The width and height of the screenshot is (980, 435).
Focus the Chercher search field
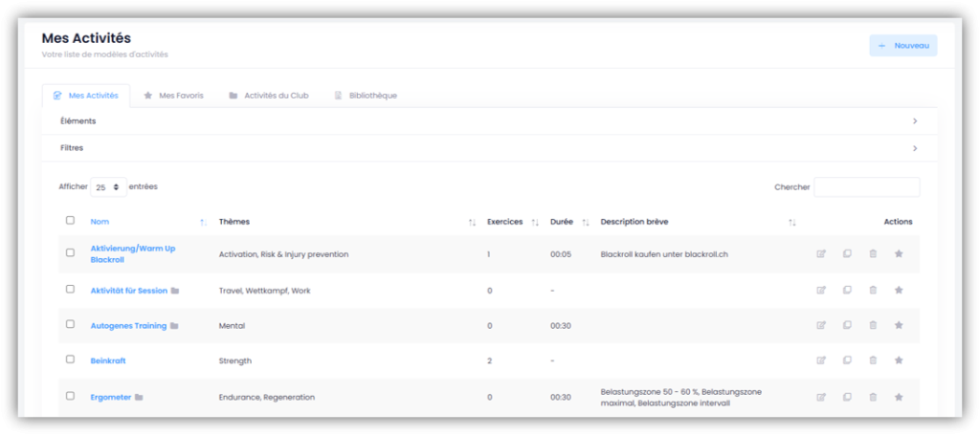pos(866,187)
